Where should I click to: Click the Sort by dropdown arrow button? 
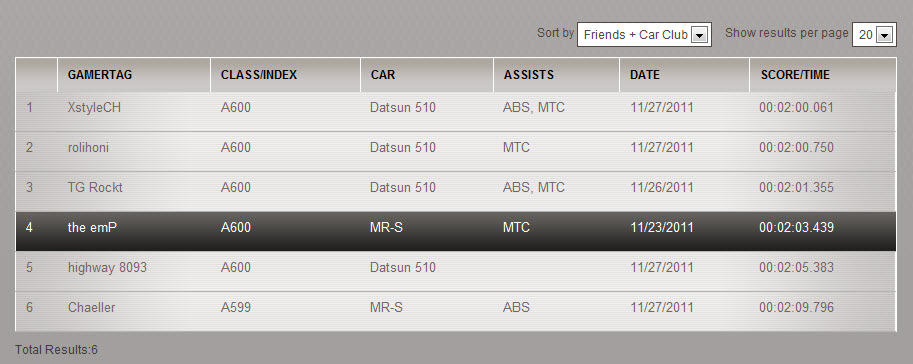699,36
